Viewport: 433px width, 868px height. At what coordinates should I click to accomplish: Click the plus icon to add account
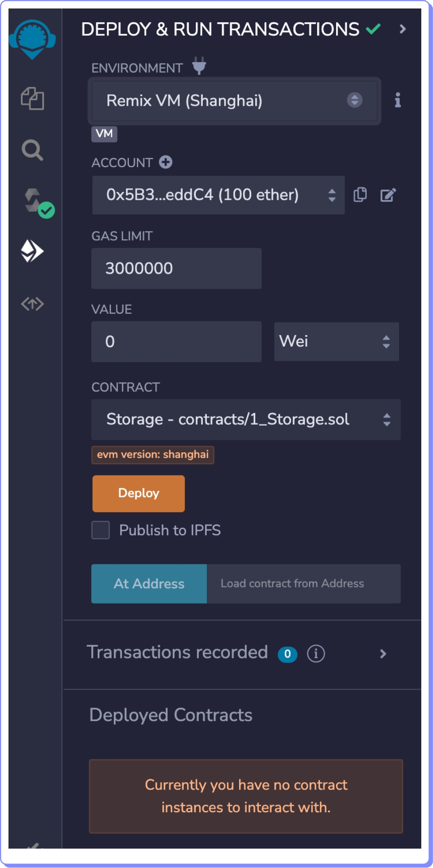(x=166, y=162)
